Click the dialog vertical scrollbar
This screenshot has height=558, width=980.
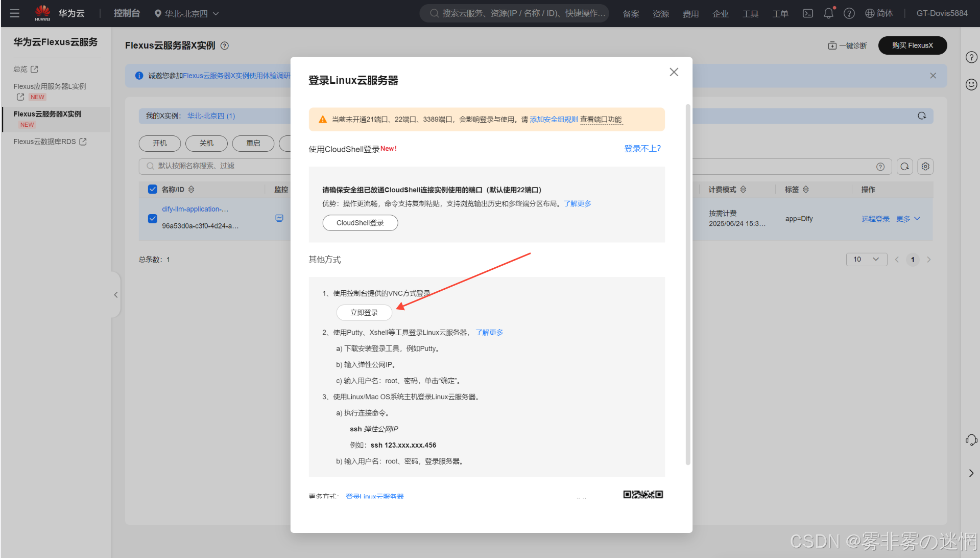click(688, 285)
